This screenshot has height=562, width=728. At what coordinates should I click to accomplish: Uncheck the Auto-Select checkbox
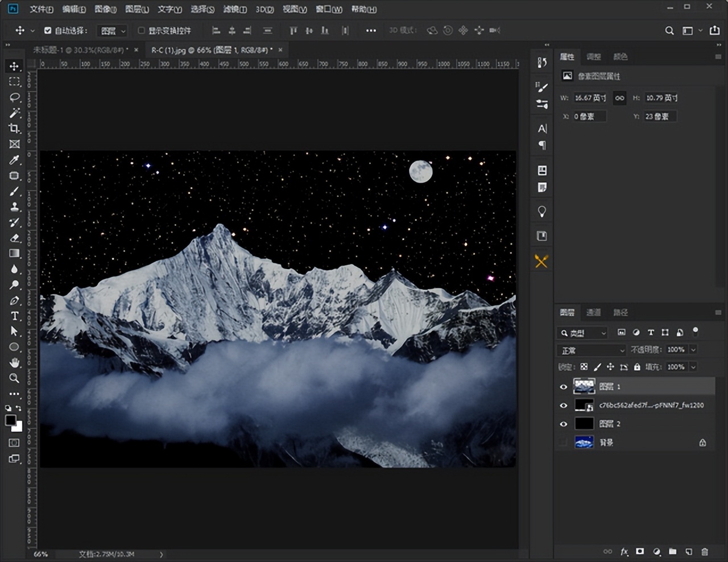coord(48,31)
